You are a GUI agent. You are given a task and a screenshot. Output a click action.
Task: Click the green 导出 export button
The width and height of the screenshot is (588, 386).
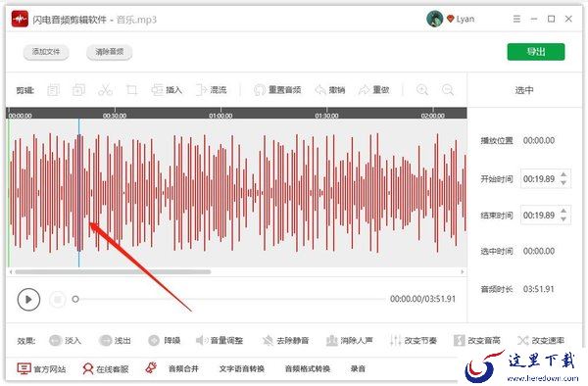click(x=536, y=52)
